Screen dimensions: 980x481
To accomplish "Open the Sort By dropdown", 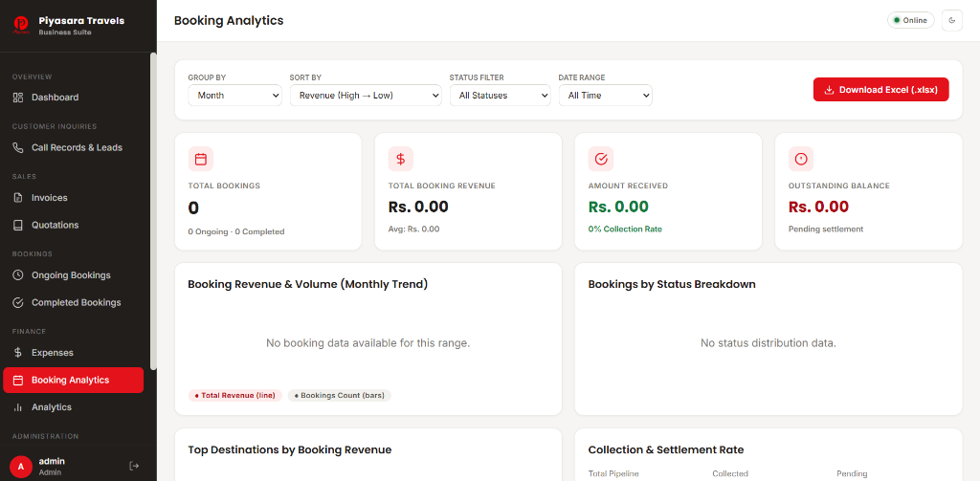I will coord(366,96).
